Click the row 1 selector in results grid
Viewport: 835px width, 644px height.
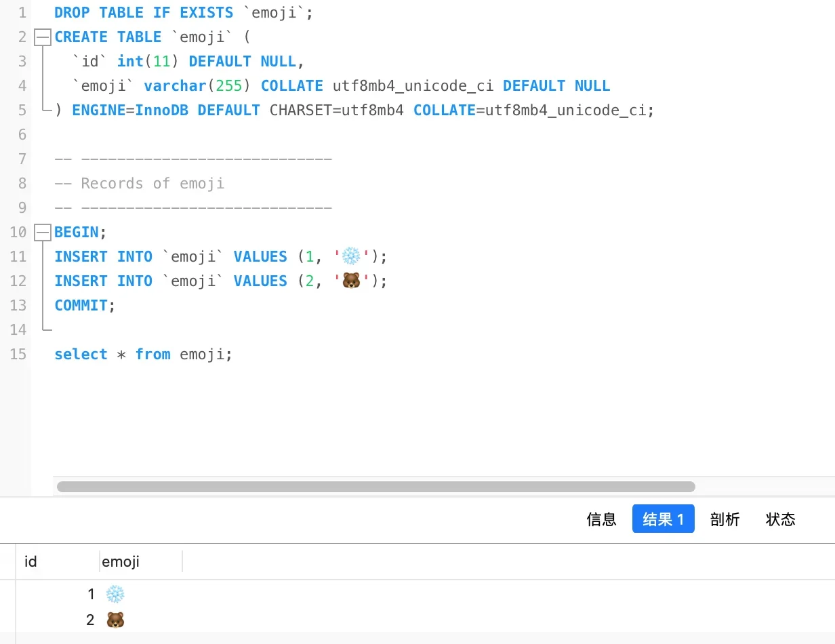[x=8, y=595]
